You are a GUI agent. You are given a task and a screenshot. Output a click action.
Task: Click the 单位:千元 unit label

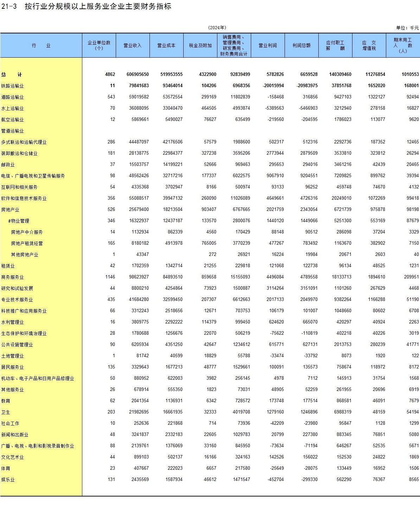tap(407, 28)
